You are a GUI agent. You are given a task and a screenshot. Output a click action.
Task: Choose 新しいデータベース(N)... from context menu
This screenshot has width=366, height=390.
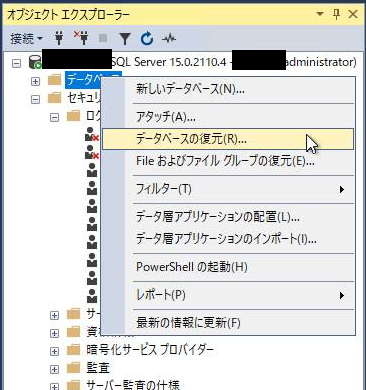click(x=228, y=89)
